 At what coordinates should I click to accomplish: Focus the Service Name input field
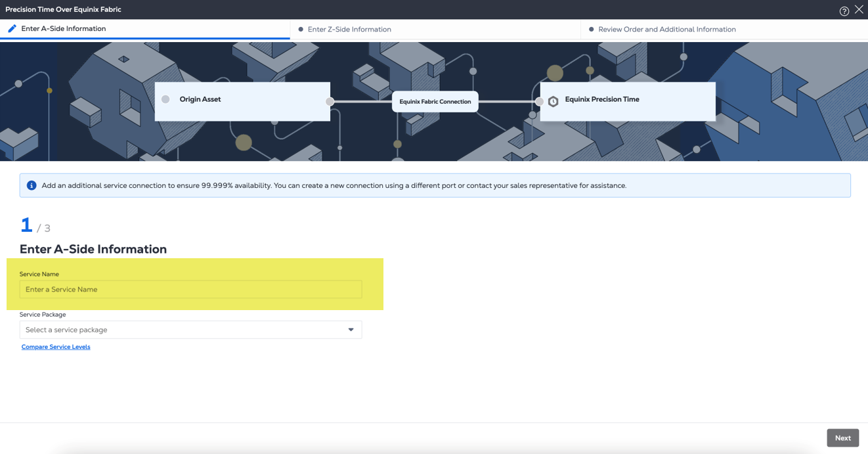(x=190, y=289)
